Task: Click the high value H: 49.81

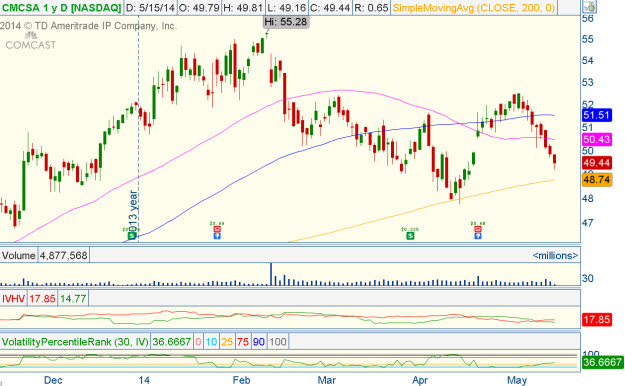Action: 243,7
